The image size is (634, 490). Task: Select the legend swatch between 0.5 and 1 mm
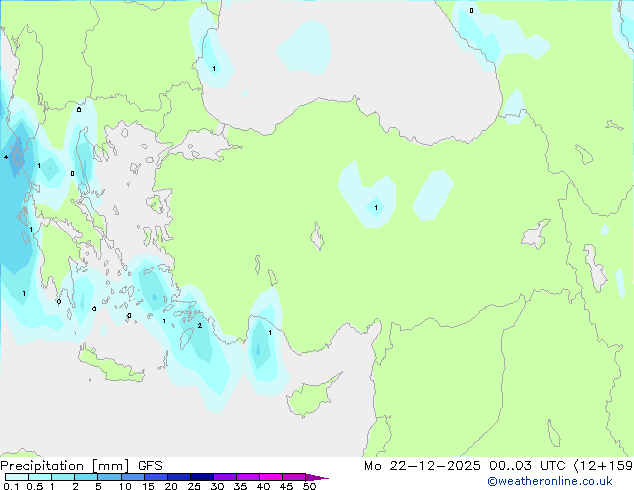(40, 477)
